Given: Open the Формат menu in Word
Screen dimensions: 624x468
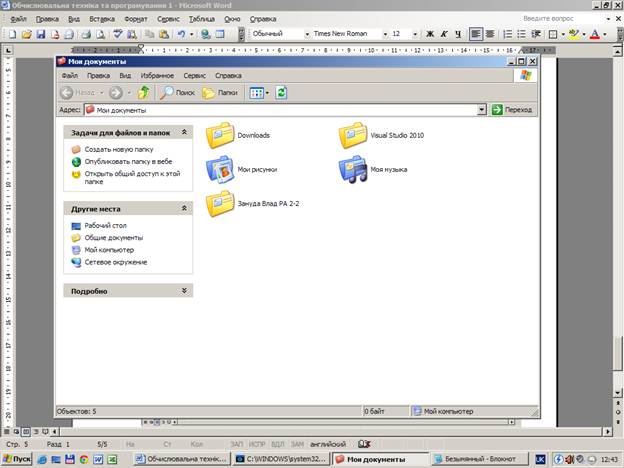Looking at the screenshot, I should (x=136, y=19).
